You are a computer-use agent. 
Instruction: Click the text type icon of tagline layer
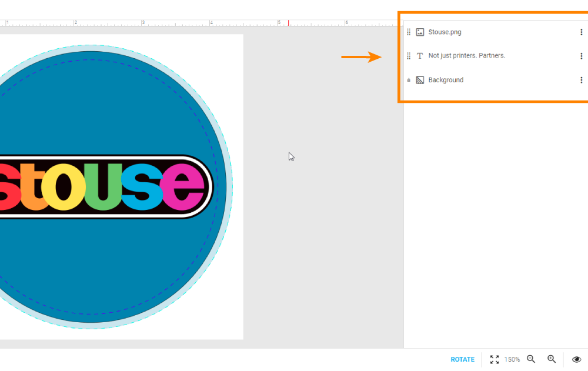click(x=420, y=56)
